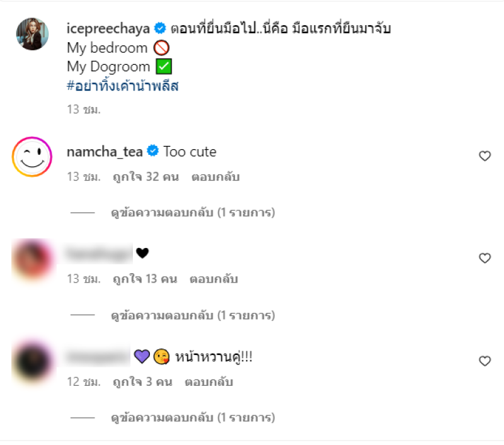
Task: Click the blurred avatar of the black heart commenter
Action: [31, 259]
